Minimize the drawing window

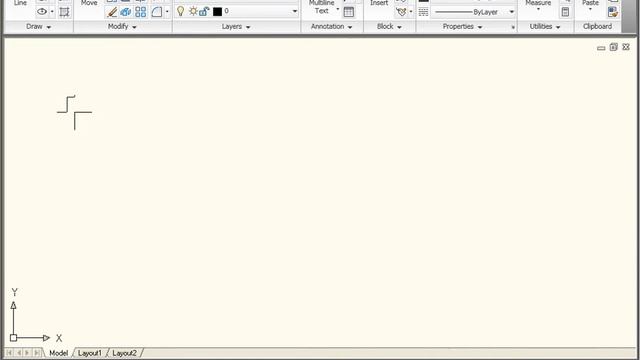tap(601, 48)
